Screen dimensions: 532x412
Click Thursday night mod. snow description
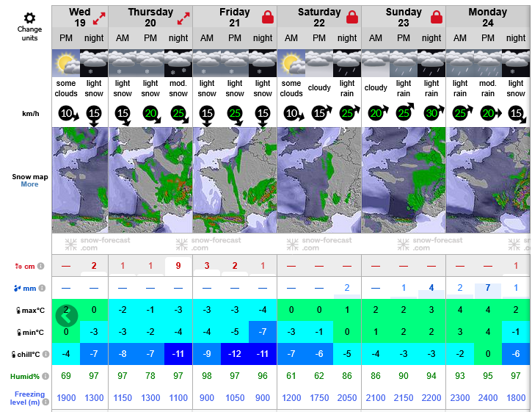178,88
